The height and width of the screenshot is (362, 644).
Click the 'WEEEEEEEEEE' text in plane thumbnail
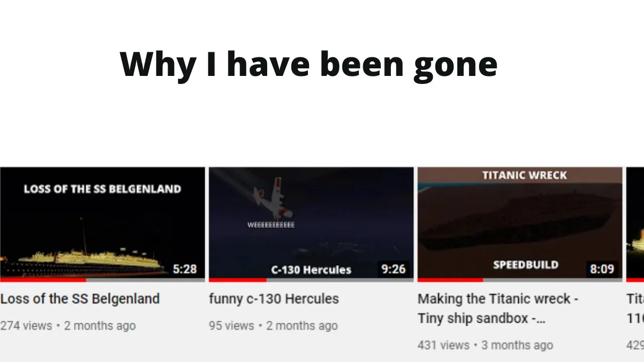(x=271, y=225)
